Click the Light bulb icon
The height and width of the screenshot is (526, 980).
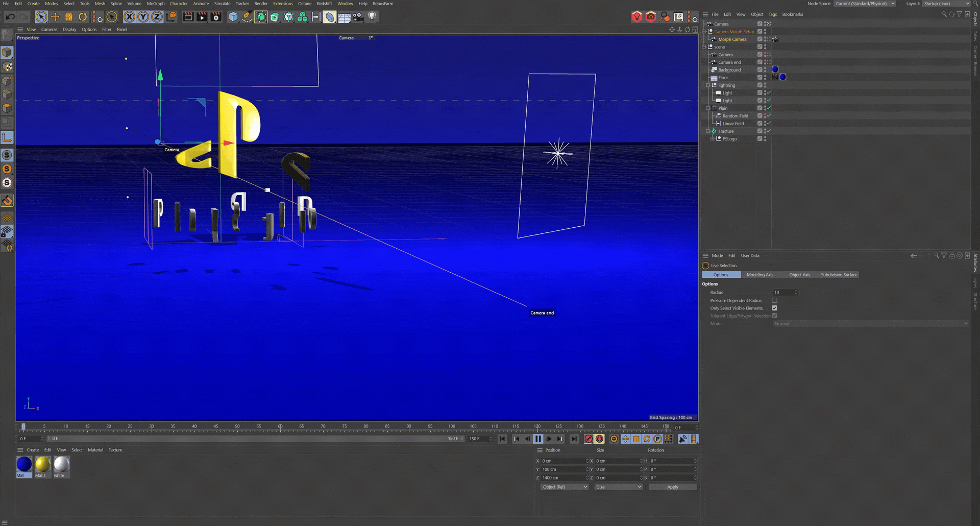(372, 17)
